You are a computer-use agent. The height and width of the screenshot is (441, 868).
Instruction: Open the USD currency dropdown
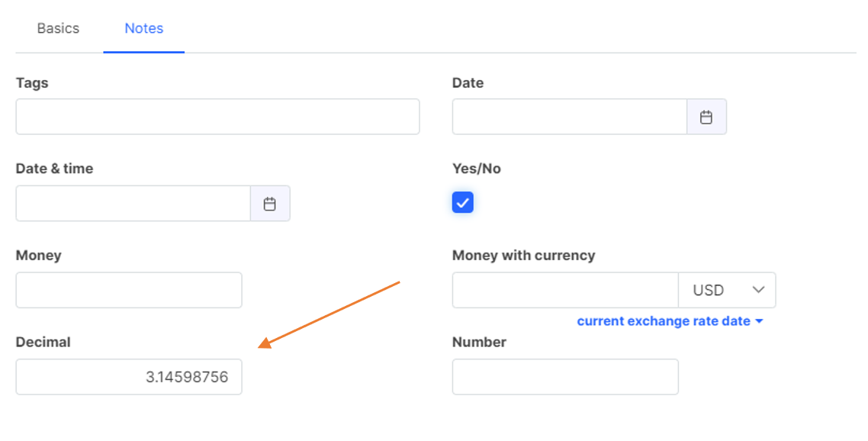pyautogui.click(x=727, y=290)
